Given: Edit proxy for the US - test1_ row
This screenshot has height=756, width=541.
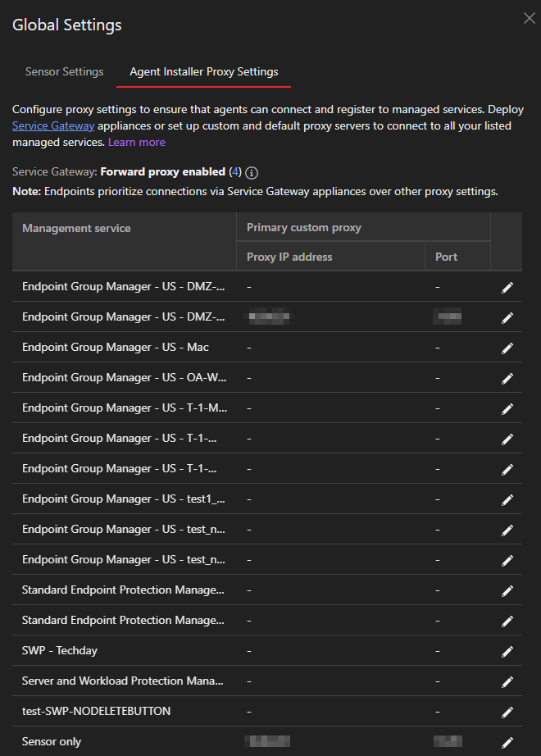Looking at the screenshot, I should (507, 499).
